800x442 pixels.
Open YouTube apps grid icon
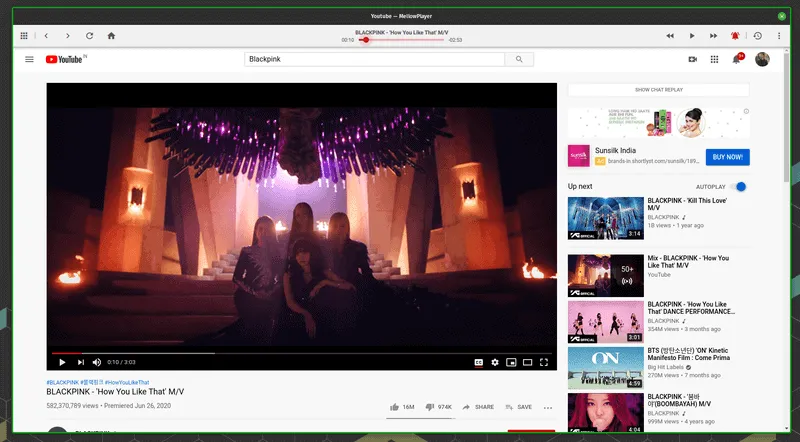click(715, 60)
